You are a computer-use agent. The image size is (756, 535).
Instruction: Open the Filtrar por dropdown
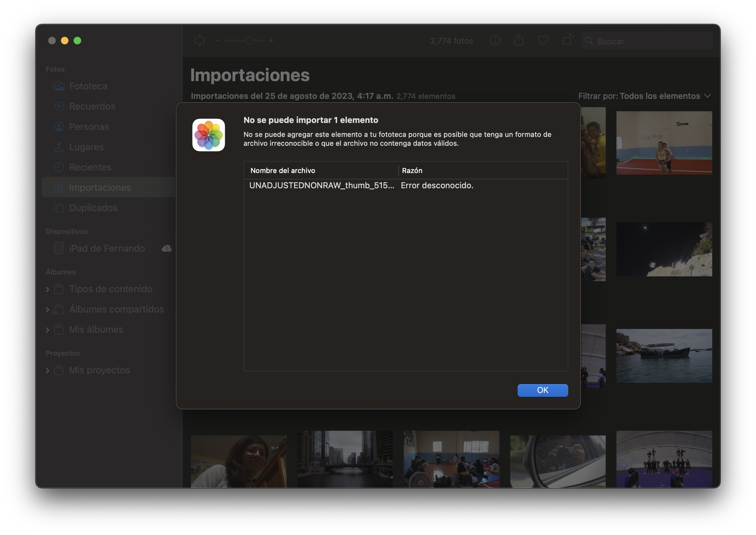(644, 96)
